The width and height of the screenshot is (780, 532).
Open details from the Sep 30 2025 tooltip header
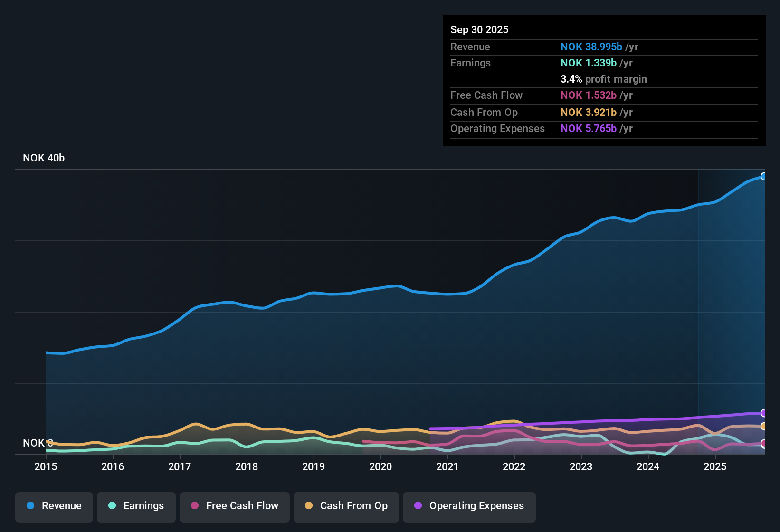point(479,29)
